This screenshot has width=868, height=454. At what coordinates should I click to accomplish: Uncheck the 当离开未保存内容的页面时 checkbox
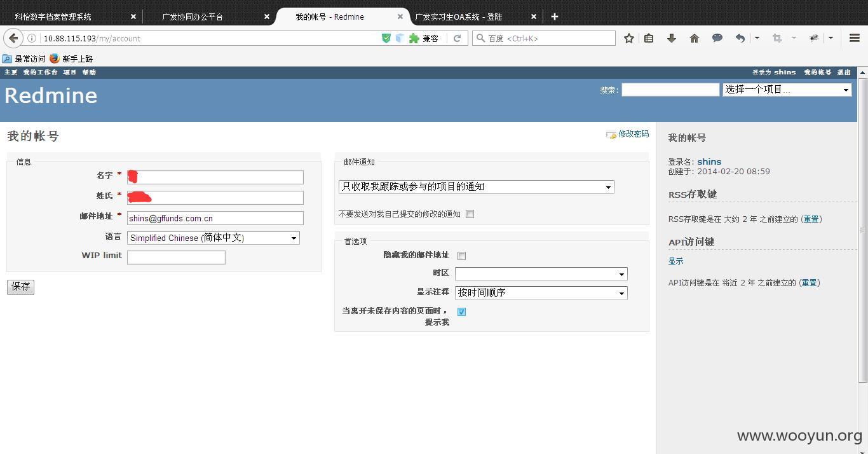(462, 312)
